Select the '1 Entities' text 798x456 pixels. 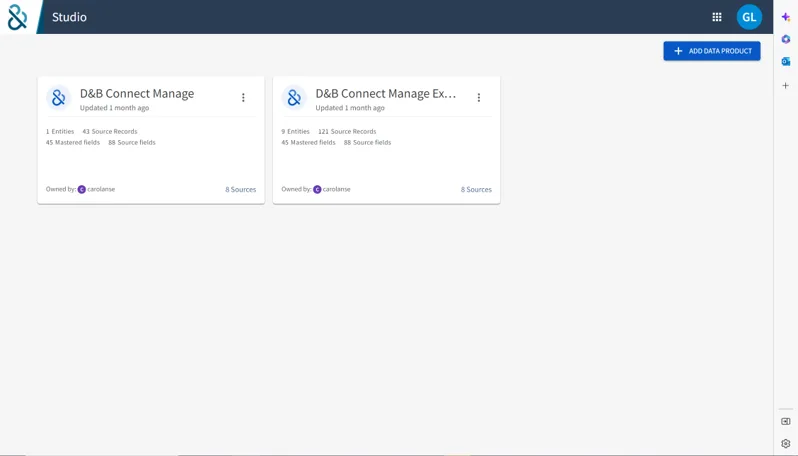click(x=60, y=131)
